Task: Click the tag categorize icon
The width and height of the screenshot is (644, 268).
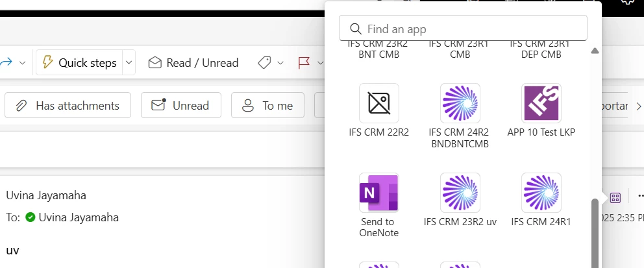Action: [x=264, y=63]
